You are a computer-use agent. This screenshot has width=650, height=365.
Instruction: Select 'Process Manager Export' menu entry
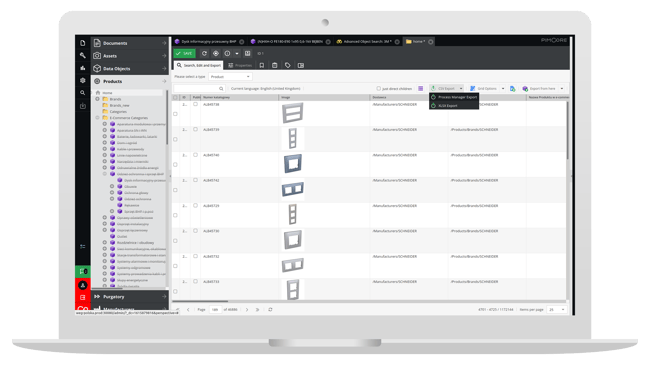click(x=454, y=97)
